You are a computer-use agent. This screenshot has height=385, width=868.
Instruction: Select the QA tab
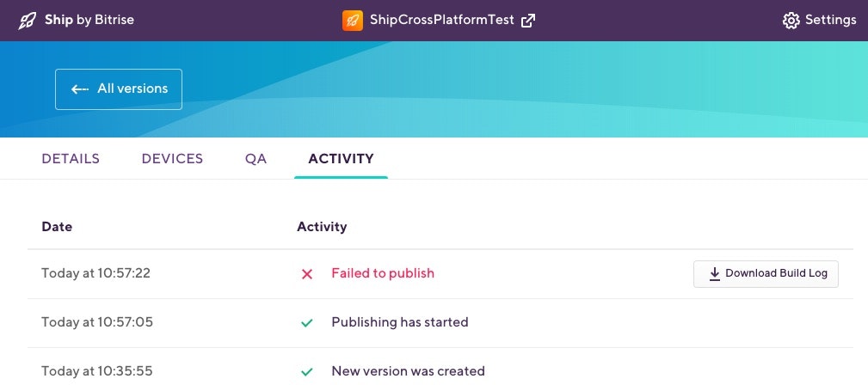pyautogui.click(x=255, y=159)
